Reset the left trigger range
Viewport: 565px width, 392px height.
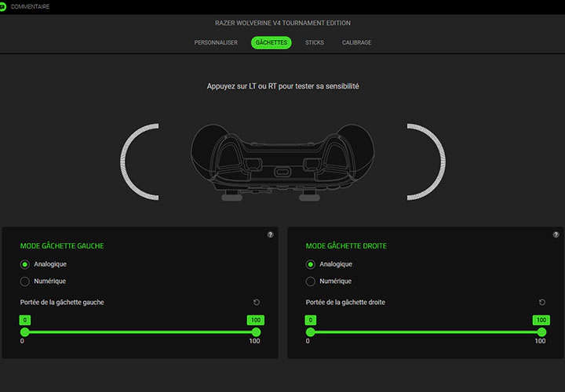(257, 303)
